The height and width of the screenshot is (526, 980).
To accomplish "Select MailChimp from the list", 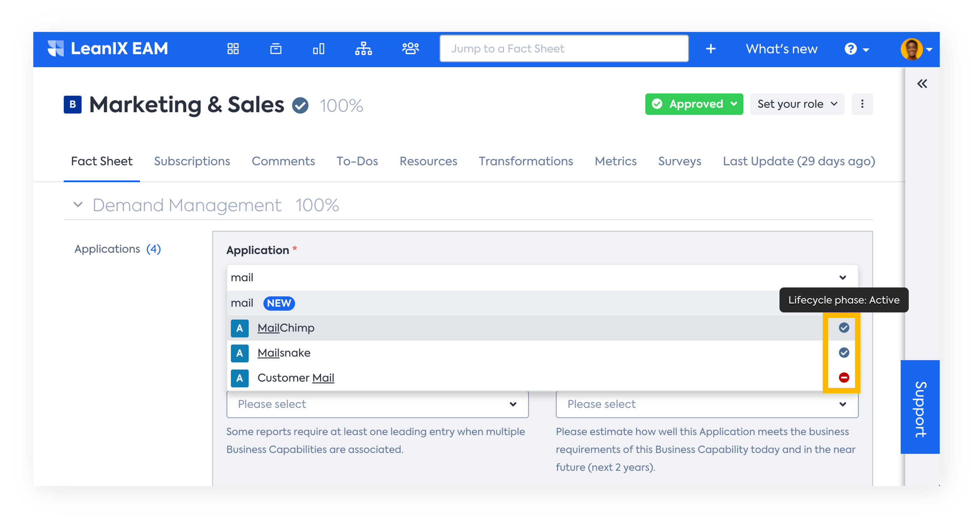I will (542, 328).
